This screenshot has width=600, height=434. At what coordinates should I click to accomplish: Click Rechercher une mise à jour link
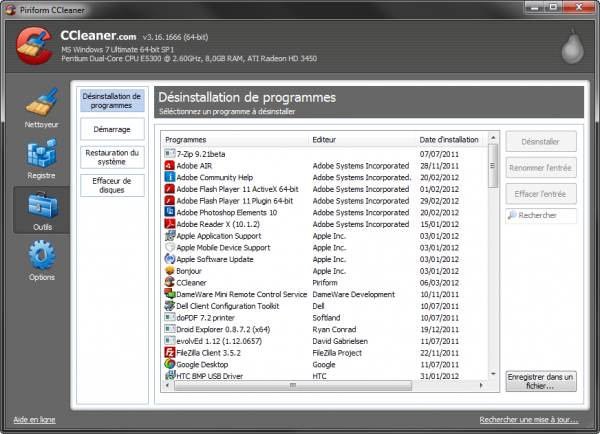pyautogui.click(x=529, y=420)
